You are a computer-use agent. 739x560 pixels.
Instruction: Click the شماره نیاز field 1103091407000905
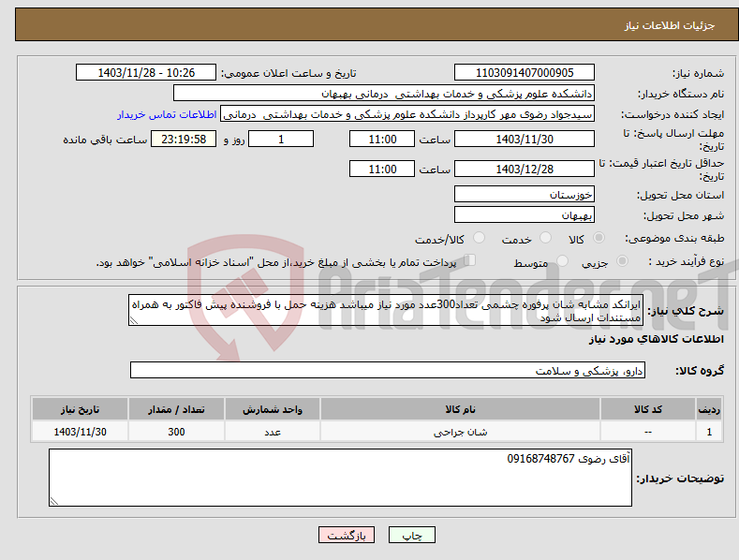pyautogui.click(x=525, y=73)
